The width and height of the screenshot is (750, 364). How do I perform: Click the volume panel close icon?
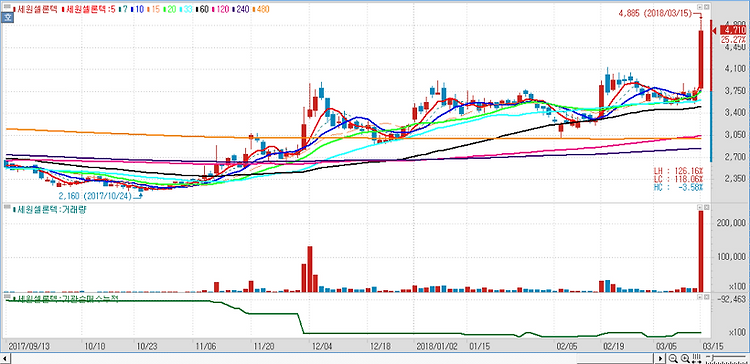pos(706,208)
